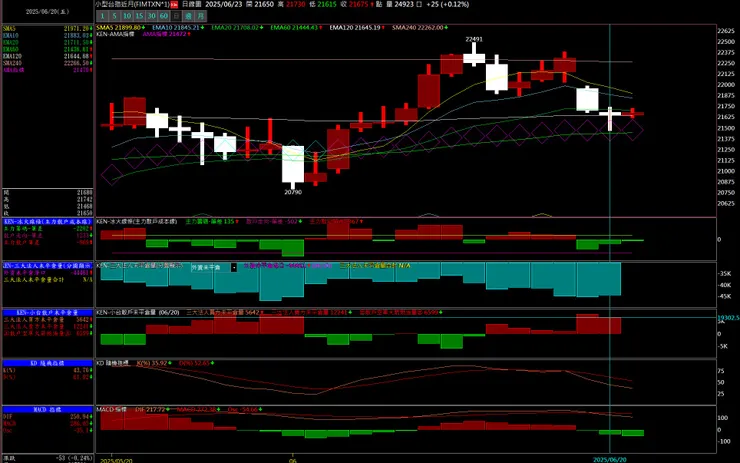Click the 19302.5 crosshair value label
740x463 pixels.
tap(728, 318)
